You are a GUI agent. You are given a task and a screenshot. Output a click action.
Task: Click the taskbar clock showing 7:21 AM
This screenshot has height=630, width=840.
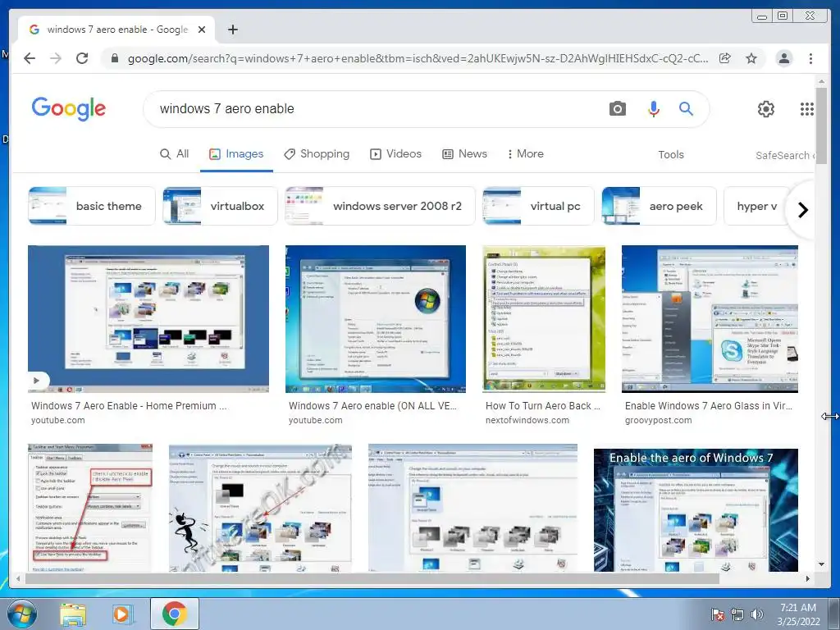pyautogui.click(x=798, y=614)
